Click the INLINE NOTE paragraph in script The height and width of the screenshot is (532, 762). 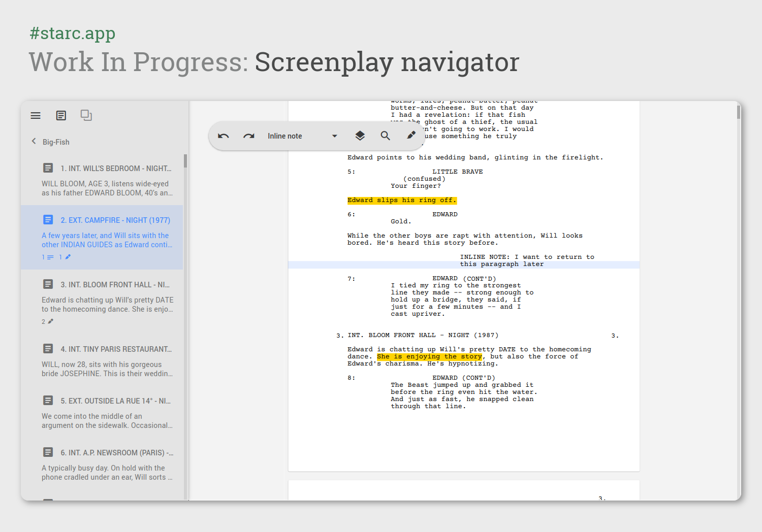tap(527, 260)
